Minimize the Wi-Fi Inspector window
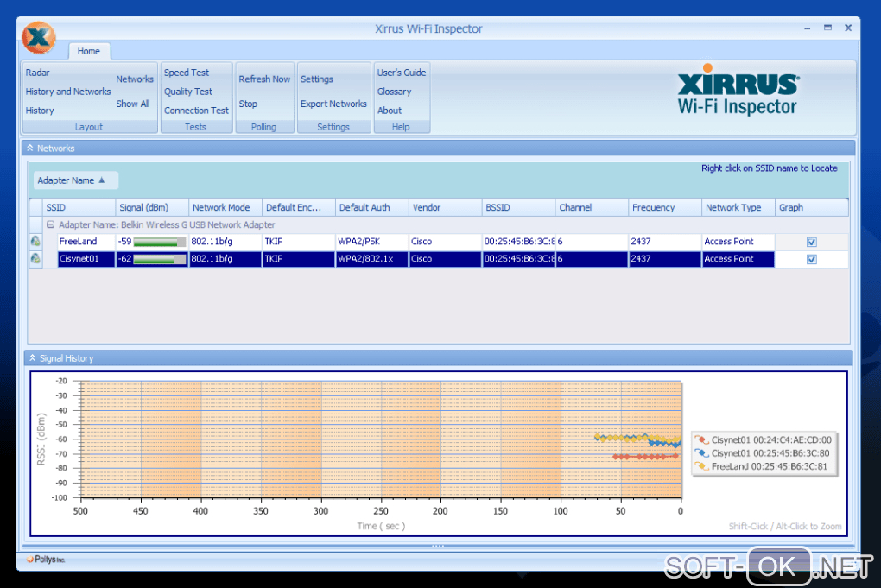 (808, 28)
